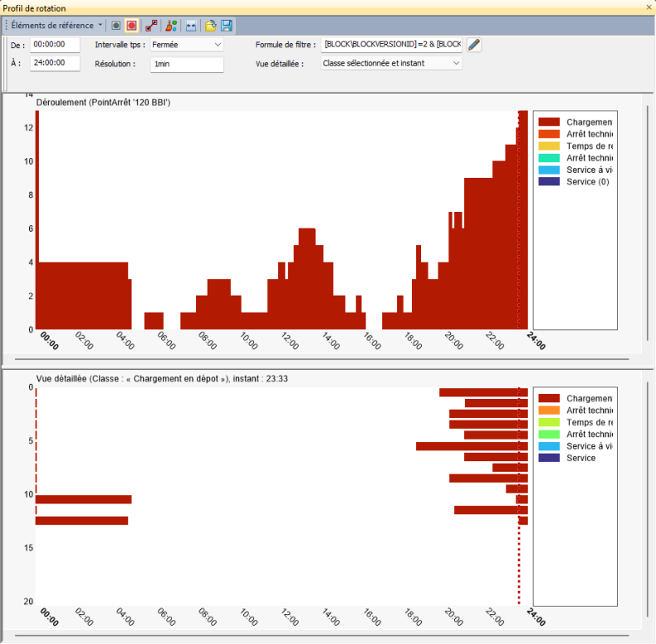The height and width of the screenshot is (644, 656).
Task: Click the À end time field
Action: pos(55,62)
